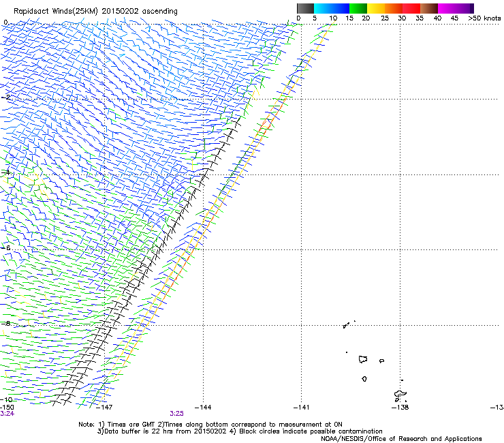Click the legend tick label '25'

pos(385,18)
